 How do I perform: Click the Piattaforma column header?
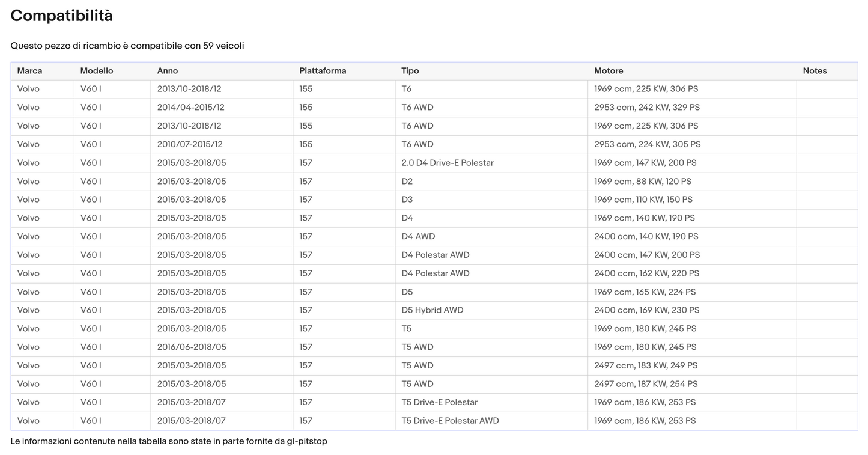click(x=323, y=71)
